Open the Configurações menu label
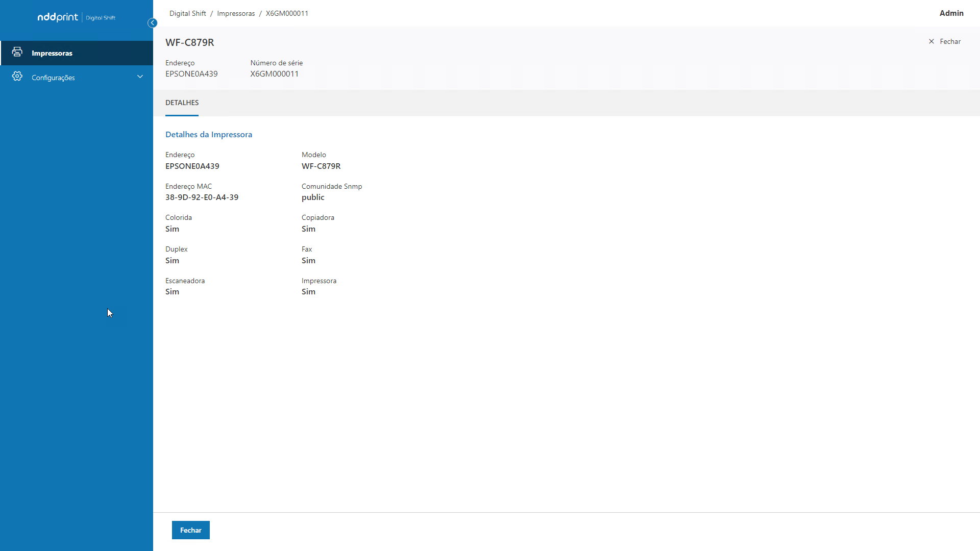 pos(53,78)
